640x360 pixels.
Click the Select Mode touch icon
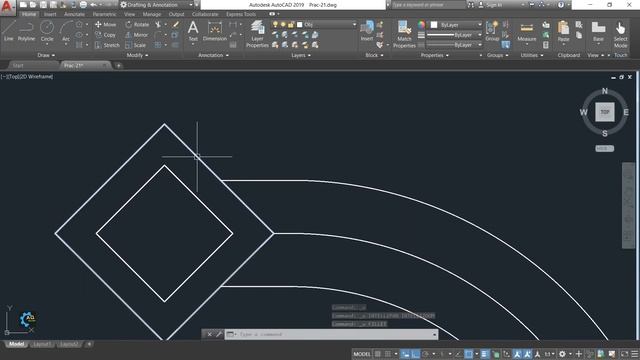coord(620,34)
